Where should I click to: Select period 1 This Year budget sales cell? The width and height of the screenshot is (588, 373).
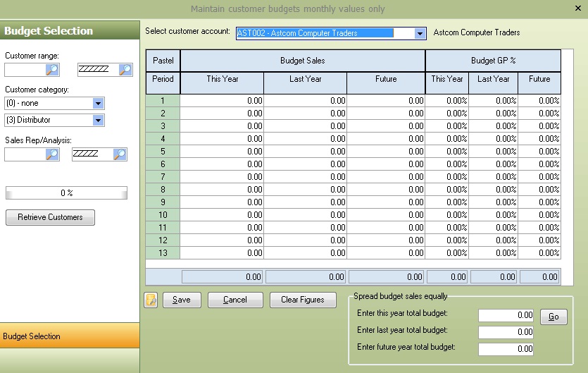(x=222, y=101)
